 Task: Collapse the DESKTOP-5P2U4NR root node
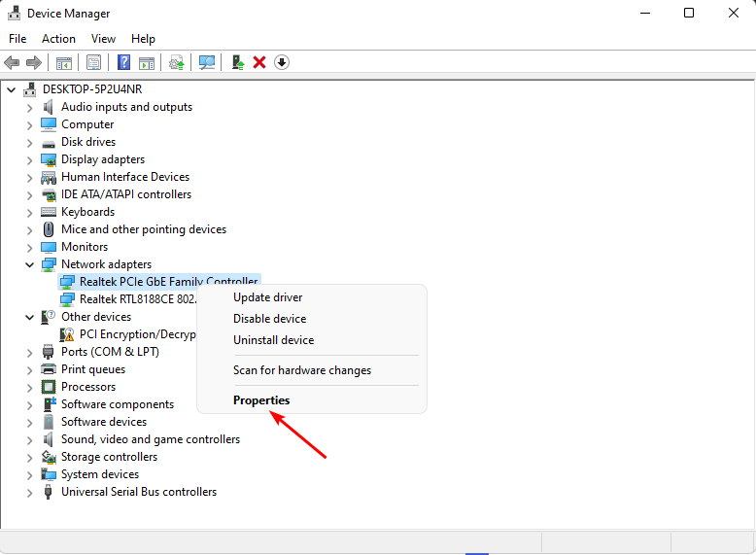coord(12,89)
